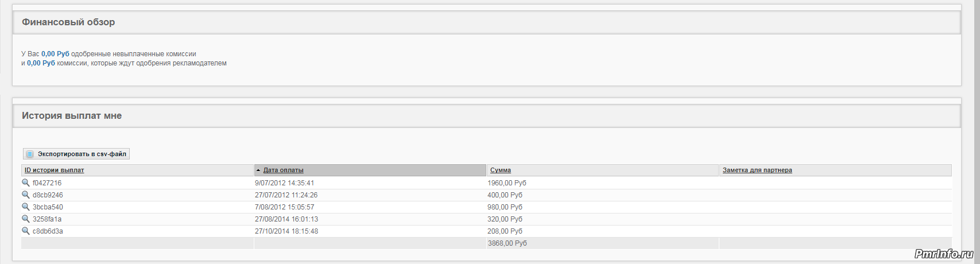Viewport: 980px width, 264px height.
Task: Click the Финансовый обзор section header
Action: coord(68,22)
